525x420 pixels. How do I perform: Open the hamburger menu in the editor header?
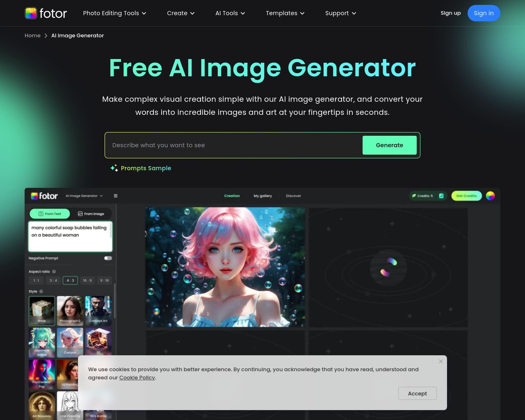click(115, 196)
